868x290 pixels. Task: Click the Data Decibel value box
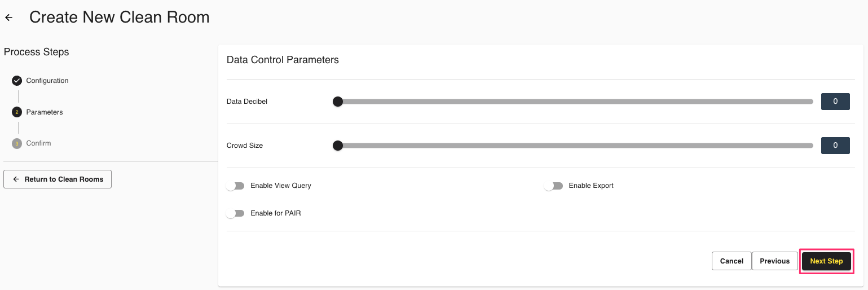[x=835, y=102]
